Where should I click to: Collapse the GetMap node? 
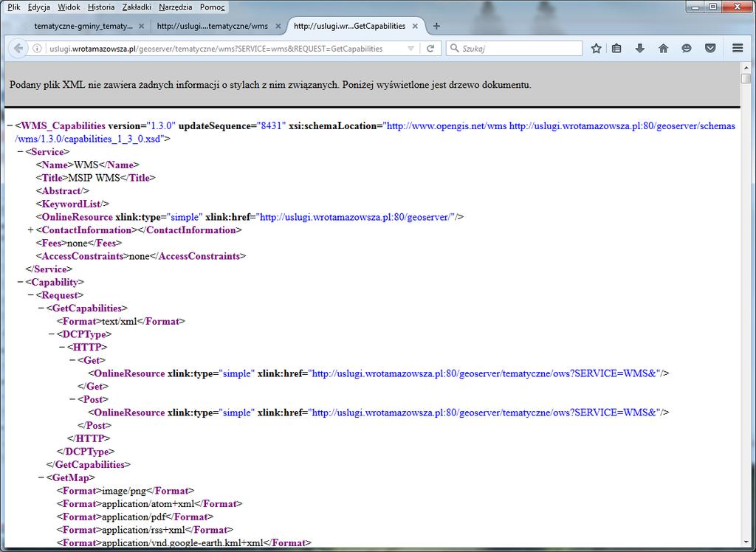41,477
